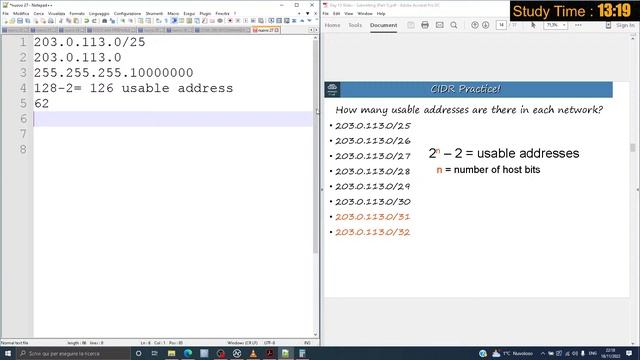Screen dimensions: 640x360
Task: Select the Document tab in Acrobat
Action: 383,25
